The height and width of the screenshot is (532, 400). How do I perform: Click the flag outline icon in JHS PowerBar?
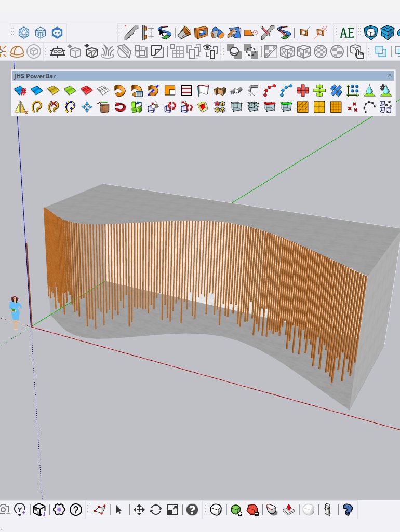click(203, 91)
